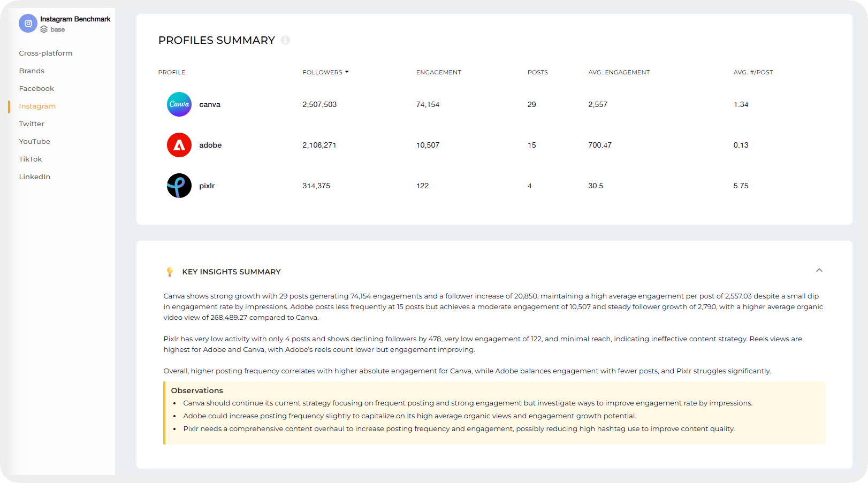The image size is (868, 483).
Task: Click the Profiles Summary heading
Action: coord(217,40)
